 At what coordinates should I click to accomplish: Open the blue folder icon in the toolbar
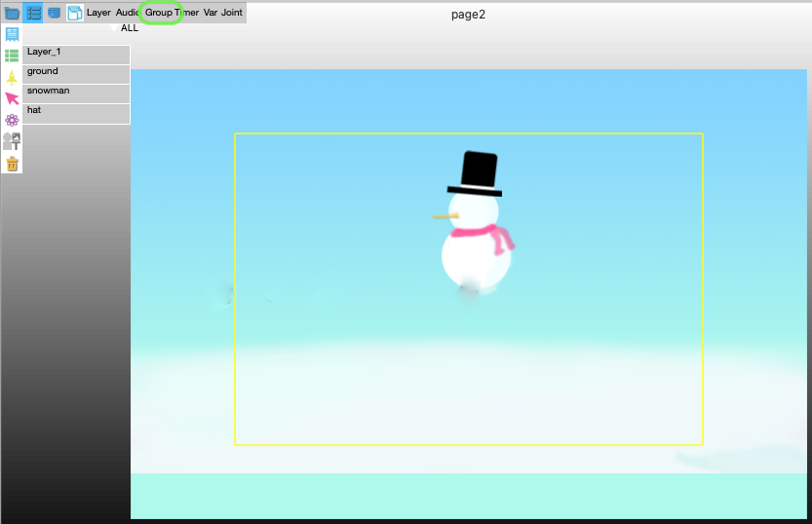click(12, 13)
